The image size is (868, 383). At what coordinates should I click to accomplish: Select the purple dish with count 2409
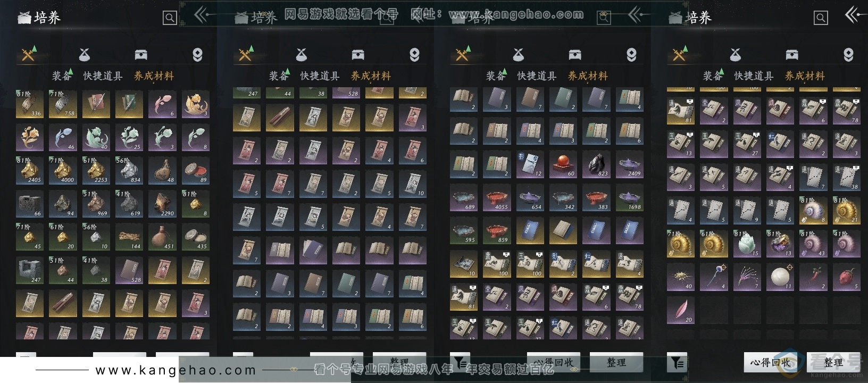pos(630,164)
